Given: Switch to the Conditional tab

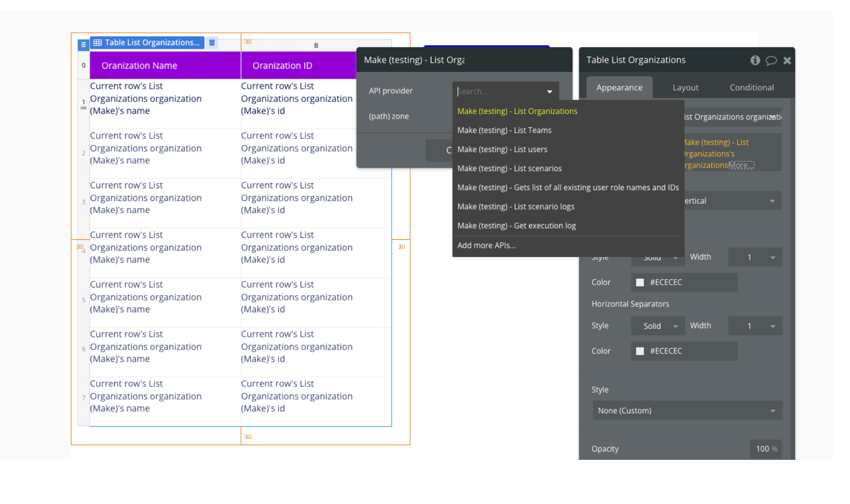Looking at the screenshot, I should coord(751,87).
